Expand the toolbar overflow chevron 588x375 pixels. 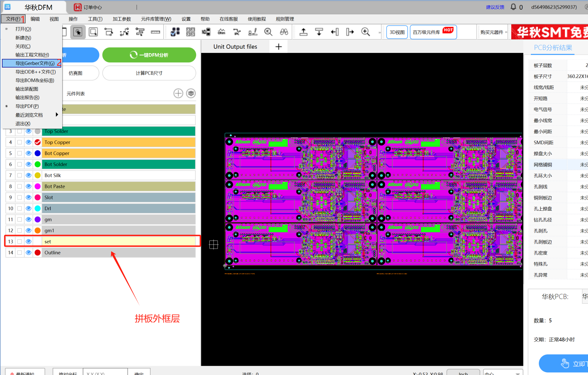pyautogui.click(x=379, y=32)
